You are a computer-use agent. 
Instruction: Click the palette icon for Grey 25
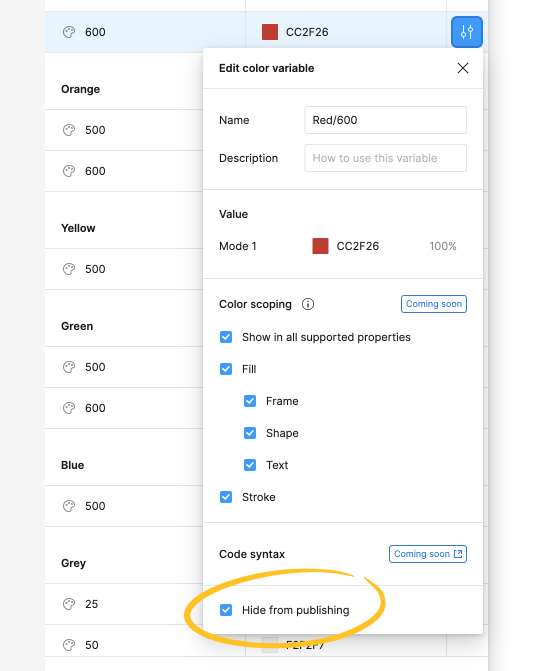pos(69,604)
